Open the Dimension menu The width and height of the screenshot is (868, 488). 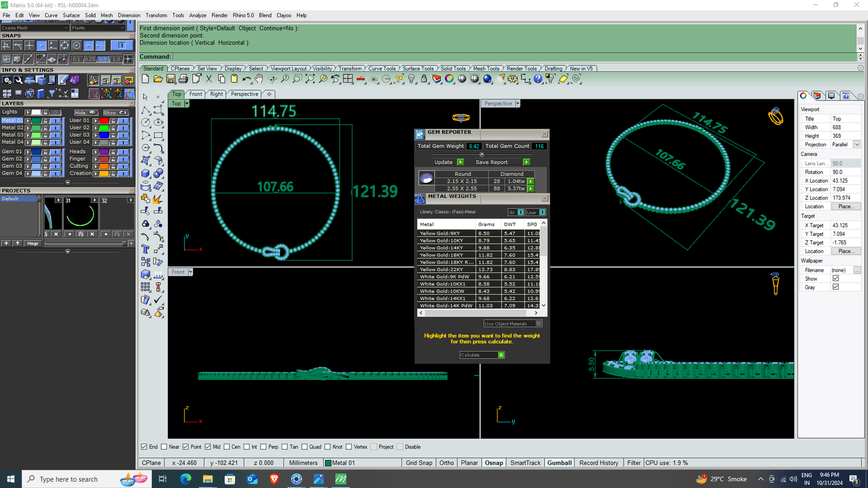[129, 15]
